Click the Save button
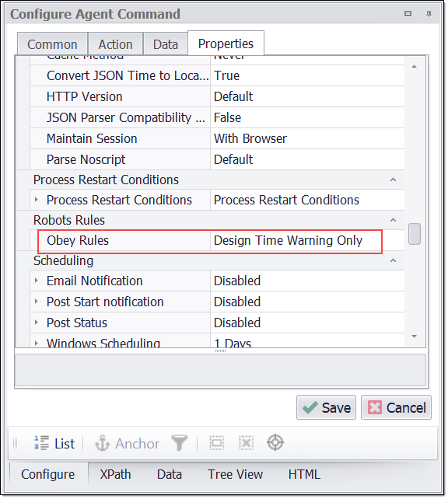 (x=326, y=407)
